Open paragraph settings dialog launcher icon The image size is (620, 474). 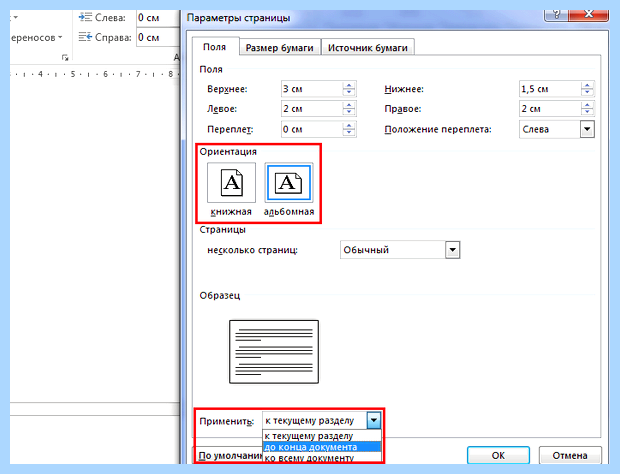click(x=65, y=58)
